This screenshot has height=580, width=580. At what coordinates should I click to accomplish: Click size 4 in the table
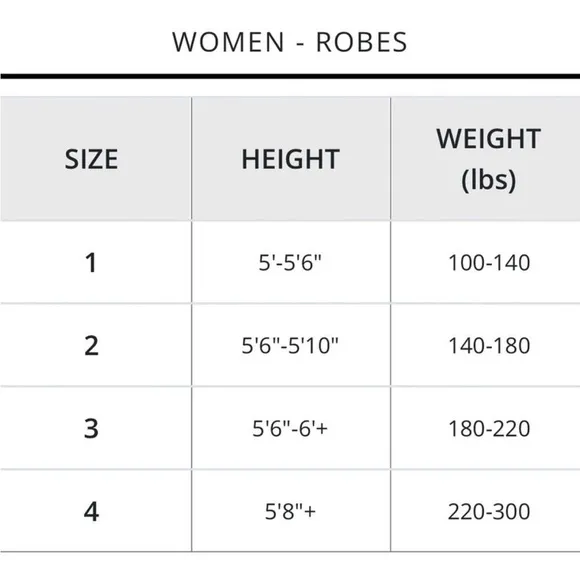point(91,512)
